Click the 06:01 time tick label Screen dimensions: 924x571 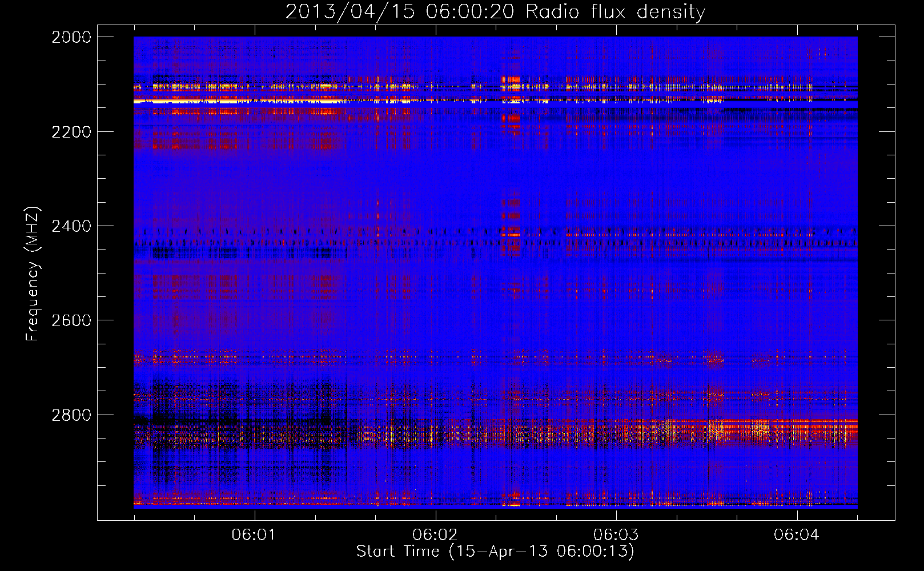(x=254, y=535)
